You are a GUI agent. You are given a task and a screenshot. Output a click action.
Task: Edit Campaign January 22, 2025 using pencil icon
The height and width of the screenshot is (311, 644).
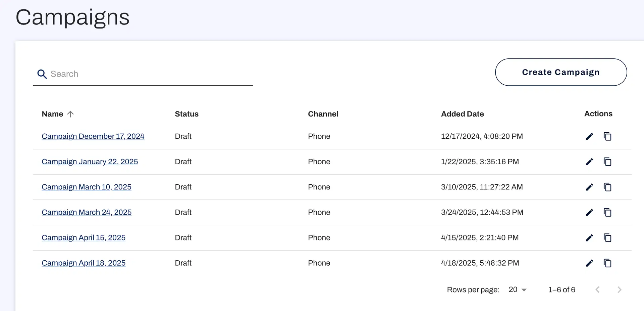(589, 162)
